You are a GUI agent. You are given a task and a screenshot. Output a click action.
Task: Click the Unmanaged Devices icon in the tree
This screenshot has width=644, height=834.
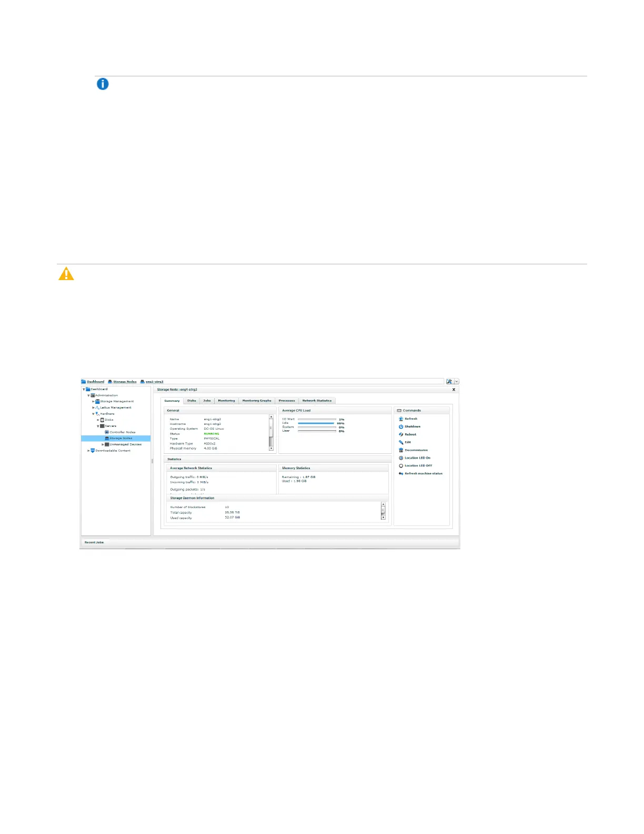107,444
